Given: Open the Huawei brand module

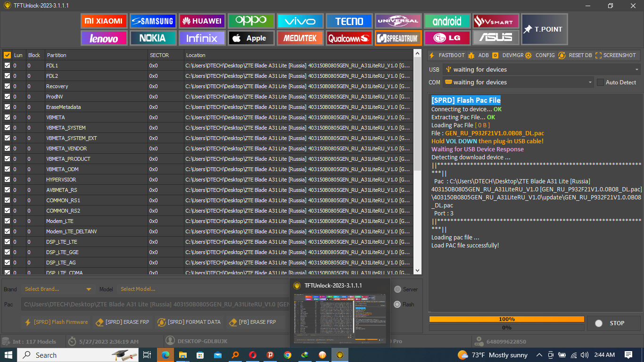Looking at the screenshot, I should tap(202, 21).
